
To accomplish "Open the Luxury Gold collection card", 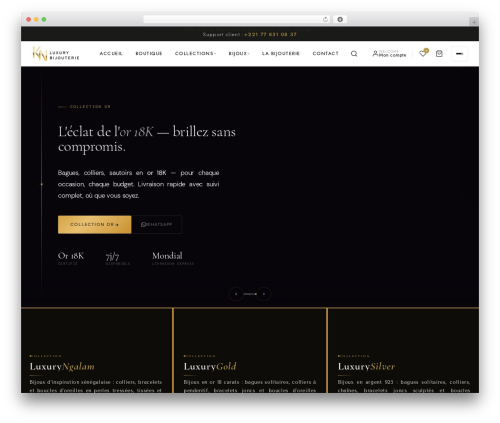I will pos(250,351).
